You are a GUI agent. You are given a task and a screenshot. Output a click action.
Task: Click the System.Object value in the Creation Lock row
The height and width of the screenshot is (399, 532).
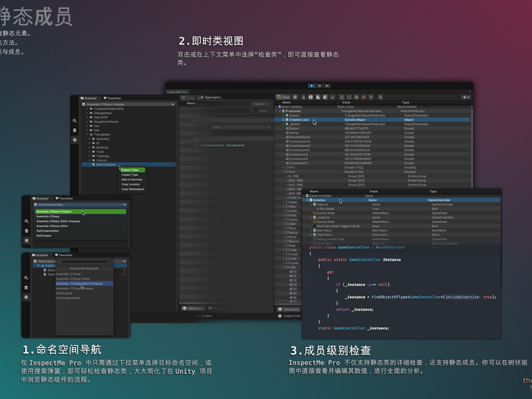click(355, 120)
